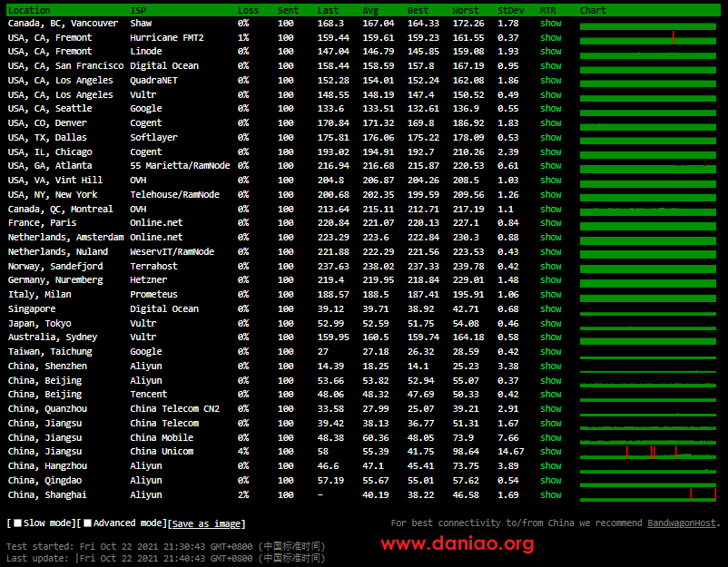Click the Last column header
Screen dimensions: 728x567
coord(328,10)
